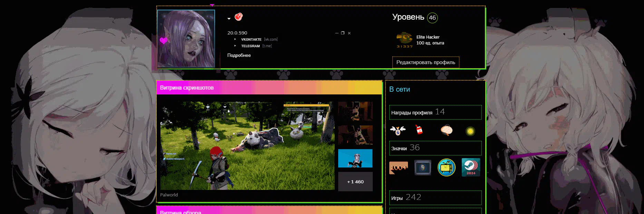The height and width of the screenshot is (214, 644).
Task: Open the TELEGRAM link
Action: point(250,46)
